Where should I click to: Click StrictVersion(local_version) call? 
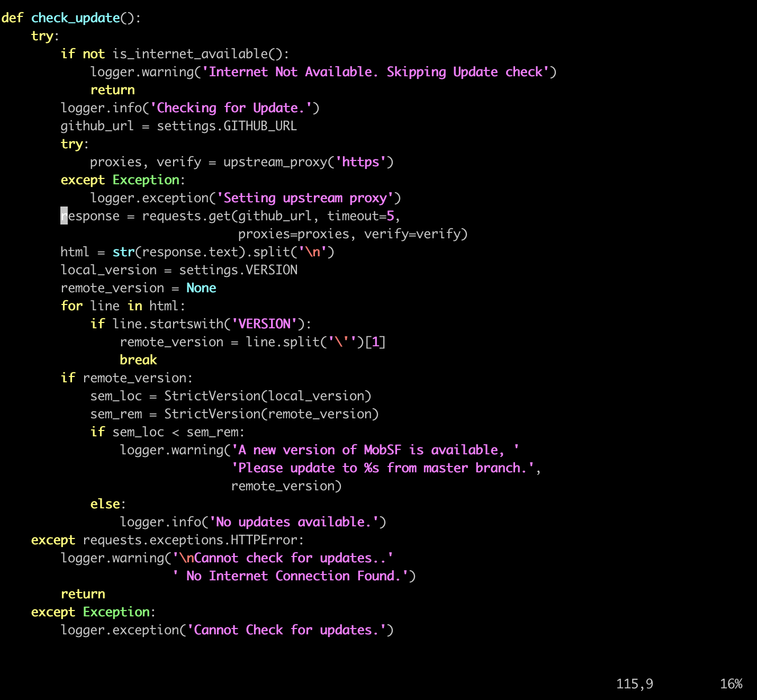[x=267, y=396]
